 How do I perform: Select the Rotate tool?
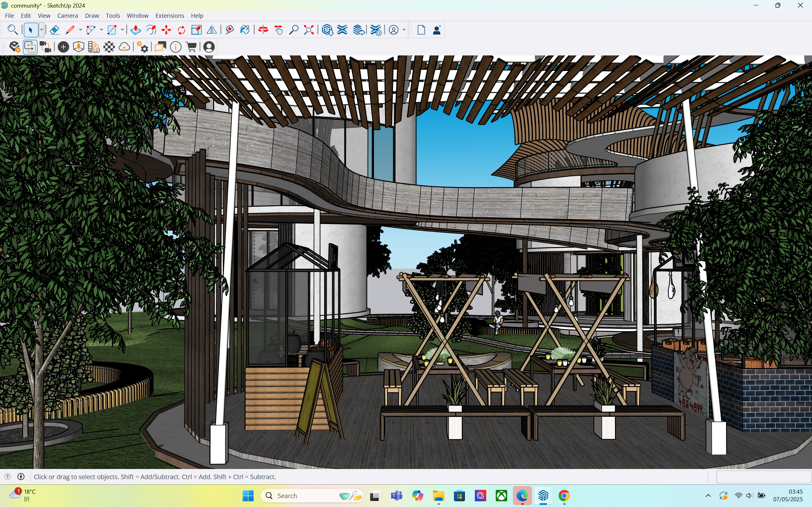click(x=181, y=30)
